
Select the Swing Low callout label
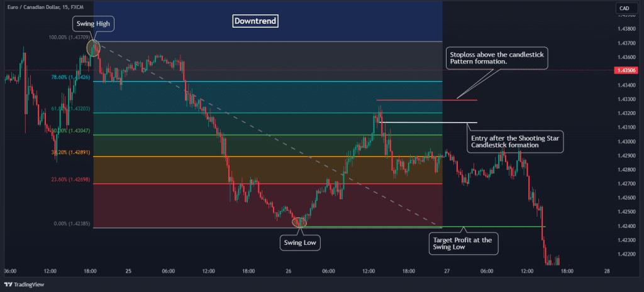(x=300, y=242)
